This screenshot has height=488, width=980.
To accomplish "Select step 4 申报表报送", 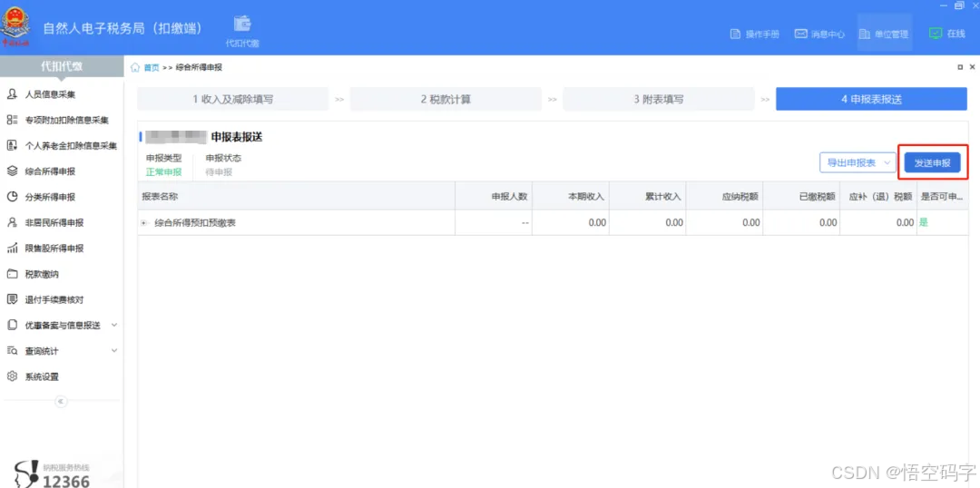I will click(x=871, y=100).
